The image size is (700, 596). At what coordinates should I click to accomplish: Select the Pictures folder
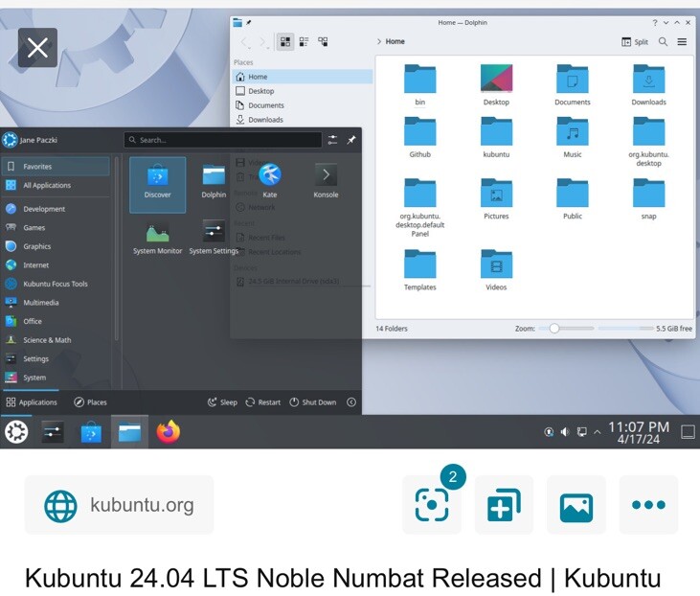[x=496, y=199]
